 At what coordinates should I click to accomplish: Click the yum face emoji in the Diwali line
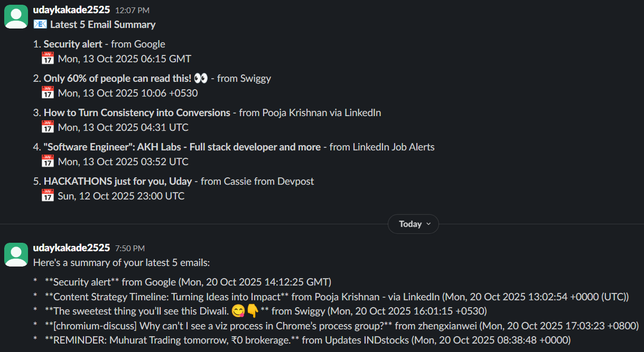(237, 311)
